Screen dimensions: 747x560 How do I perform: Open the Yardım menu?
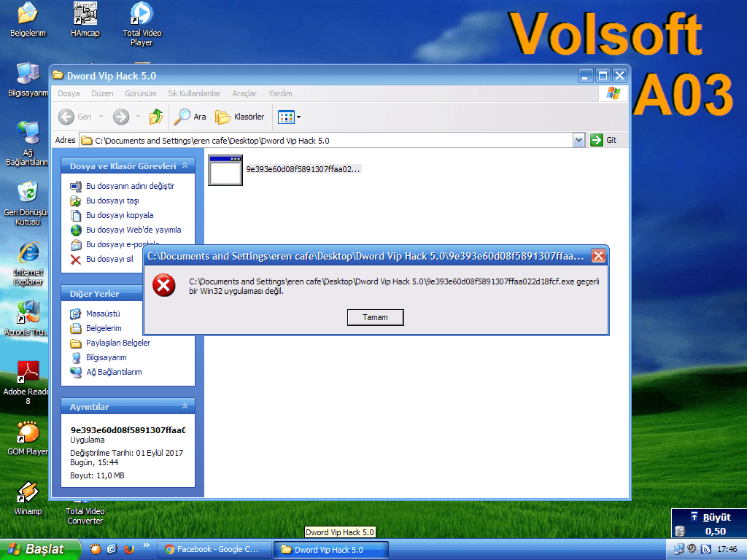click(x=280, y=93)
